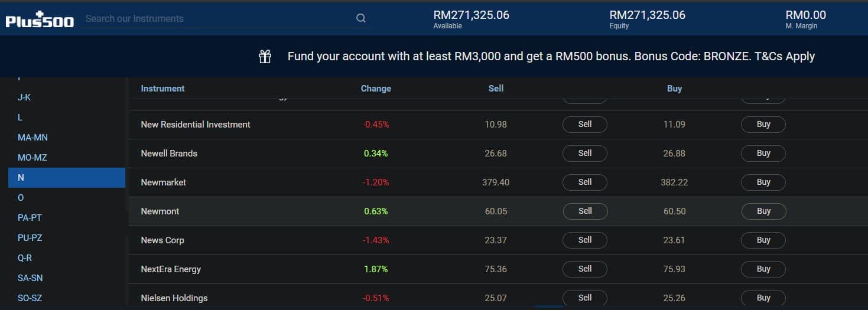The image size is (868, 310).
Task: Click the RM0.00 M. Margin value
Action: (x=805, y=15)
